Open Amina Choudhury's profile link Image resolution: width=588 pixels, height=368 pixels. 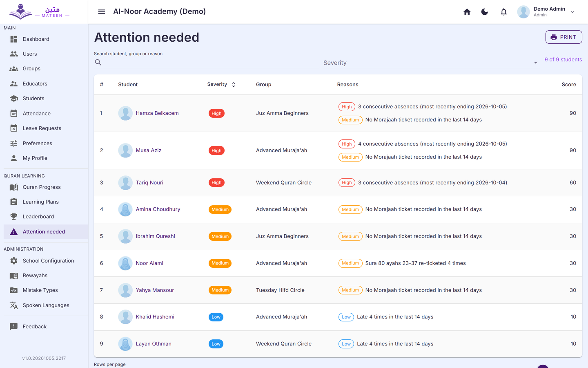pyautogui.click(x=158, y=209)
